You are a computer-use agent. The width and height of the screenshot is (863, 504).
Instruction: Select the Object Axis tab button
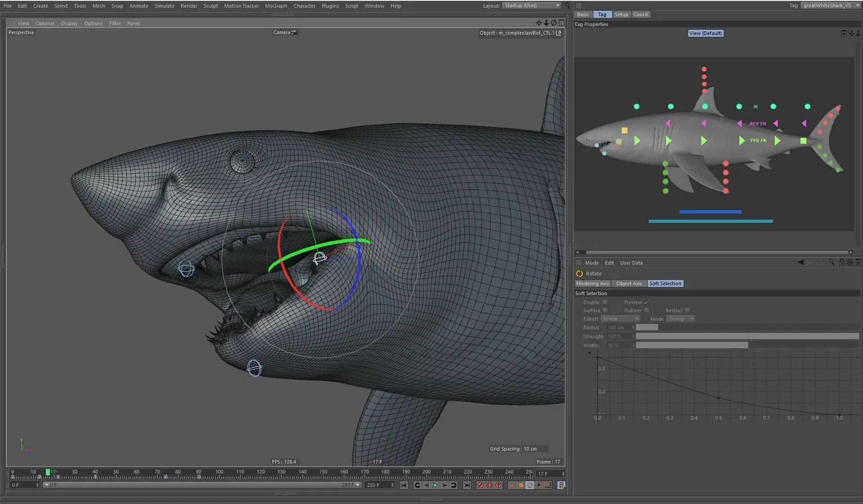628,283
